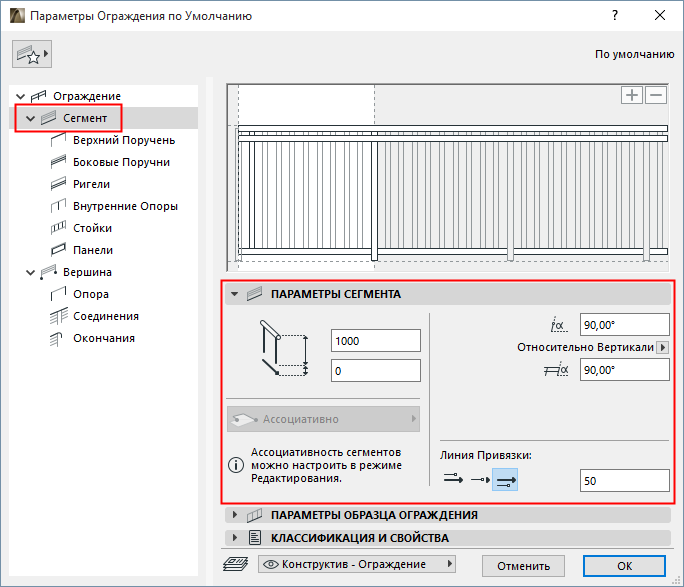Confirm with the OK button
Viewport: 684px width, 587px height.
625,566
